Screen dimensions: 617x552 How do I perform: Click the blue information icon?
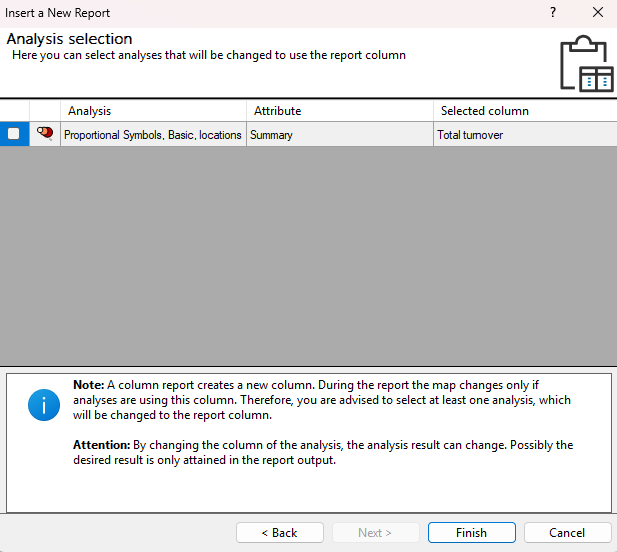click(x=44, y=405)
